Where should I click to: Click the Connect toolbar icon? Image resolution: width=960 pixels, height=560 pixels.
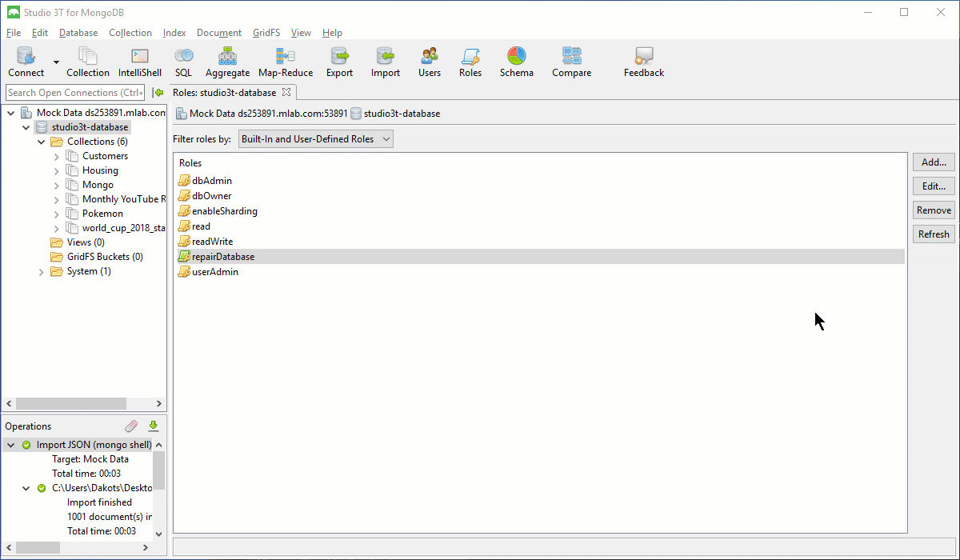(x=26, y=62)
